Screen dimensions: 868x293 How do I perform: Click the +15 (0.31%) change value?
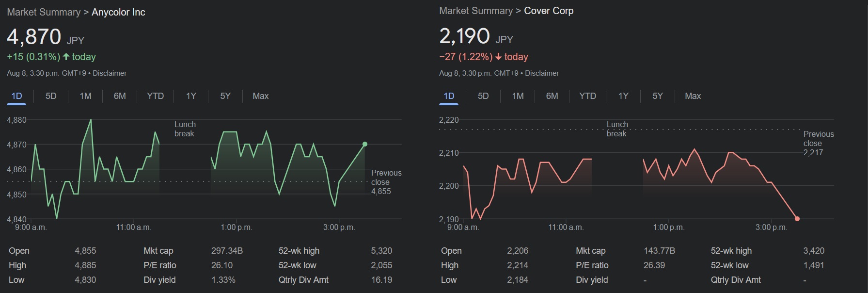click(x=33, y=57)
